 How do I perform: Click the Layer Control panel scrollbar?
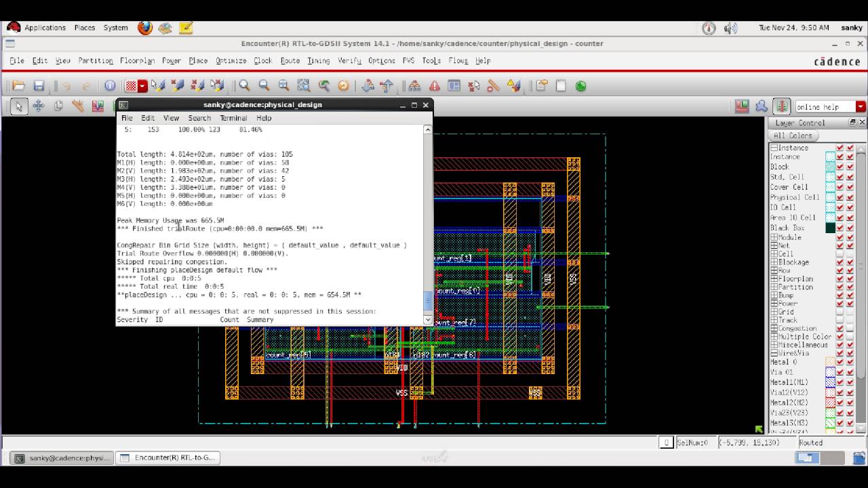[x=861, y=289]
